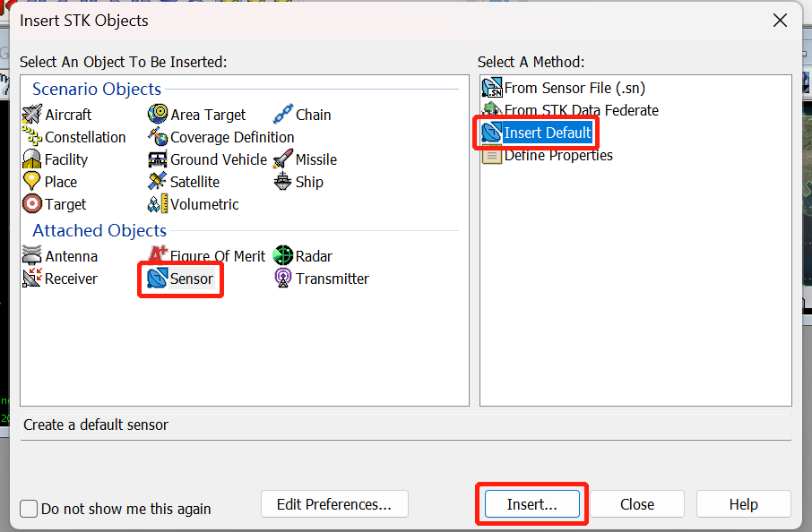The image size is (812, 532).
Task: Click the Help button
Action: pyautogui.click(x=743, y=504)
